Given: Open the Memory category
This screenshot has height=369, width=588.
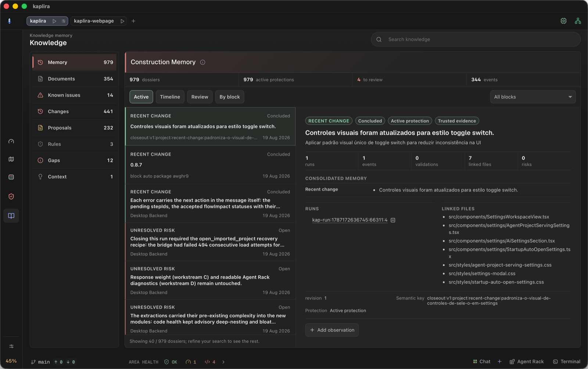Looking at the screenshot, I should point(75,62).
